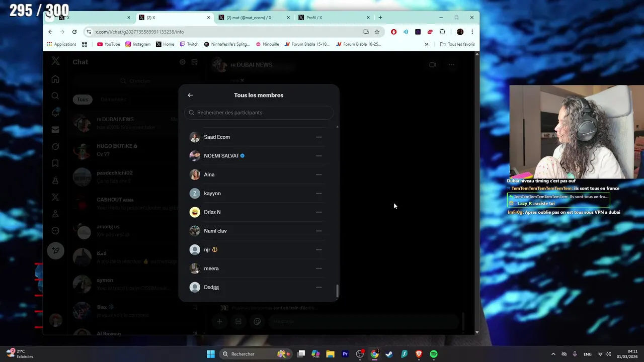Click Rechercher des participants search field
The height and width of the screenshot is (362, 644).
[x=259, y=113]
